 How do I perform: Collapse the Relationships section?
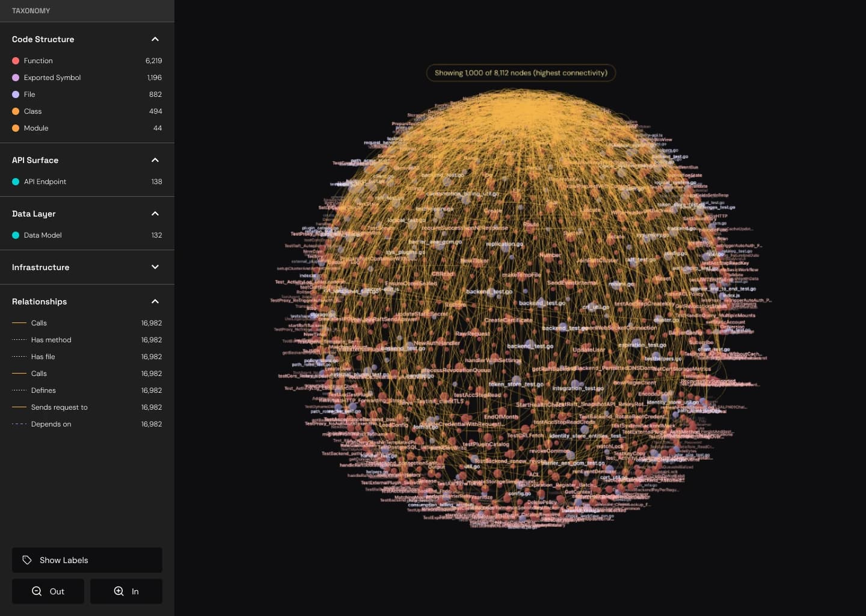point(155,301)
